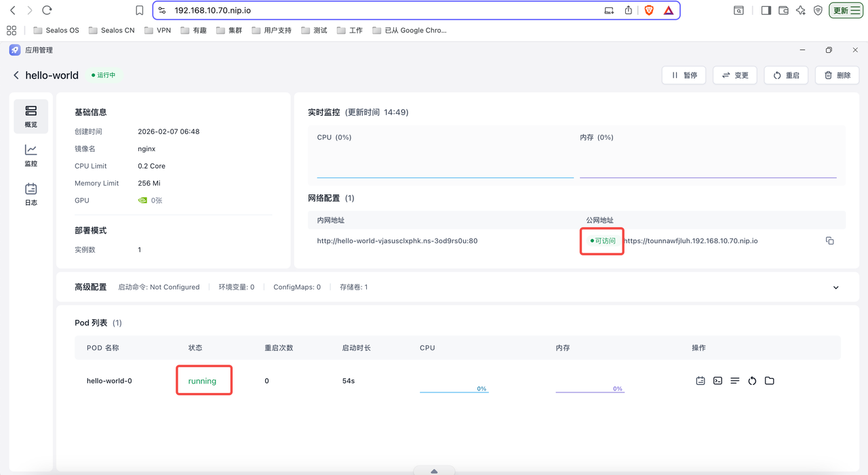This screenshot has height=475, width=868.
Task: Click pod name hello-world-0
Action: pos(109,381)
